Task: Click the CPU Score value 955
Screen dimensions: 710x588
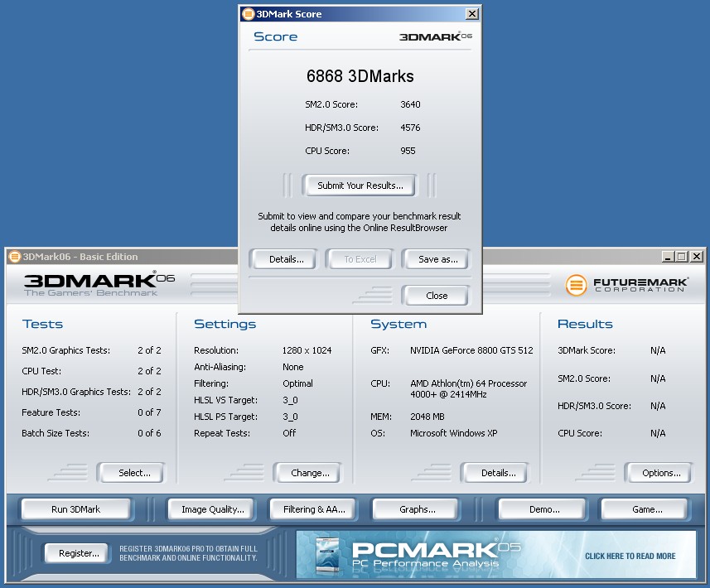Action: [408, 151]
